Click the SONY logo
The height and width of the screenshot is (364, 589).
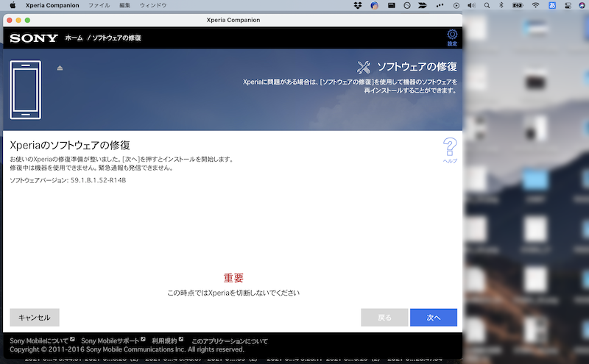[x=29, y=38]
